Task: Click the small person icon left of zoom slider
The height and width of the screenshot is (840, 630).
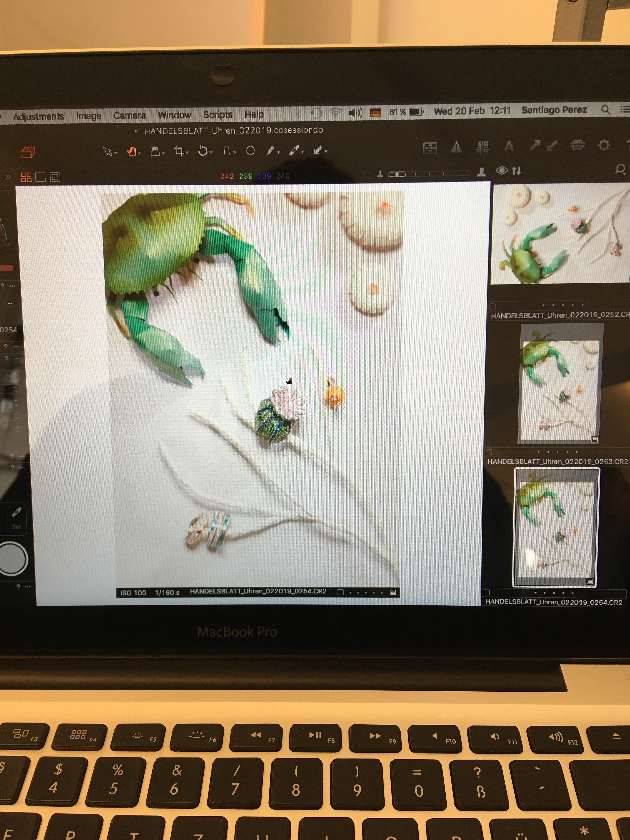Action: [x=380, y=174]
